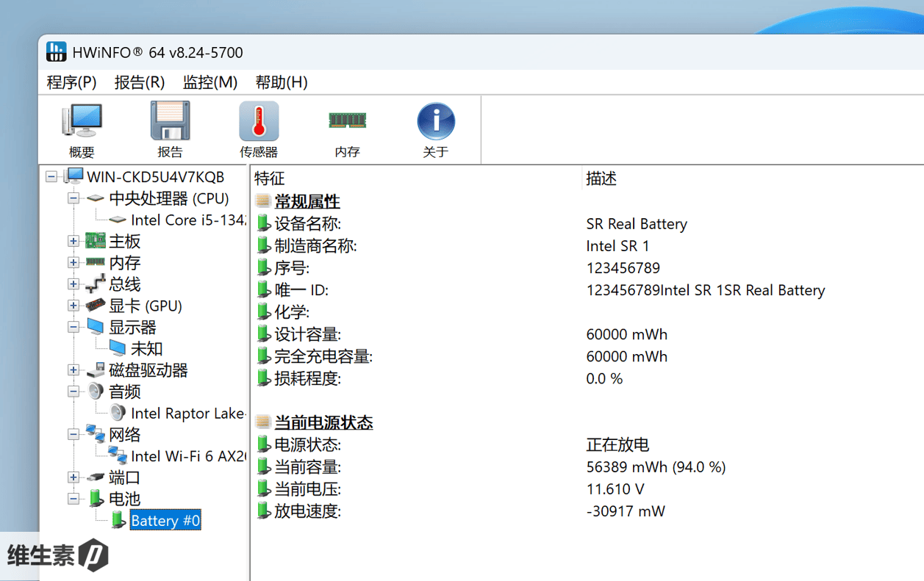Click the 报告 floppy disk icon
Viewport: 924px width, 581px height.
(170, 122)
